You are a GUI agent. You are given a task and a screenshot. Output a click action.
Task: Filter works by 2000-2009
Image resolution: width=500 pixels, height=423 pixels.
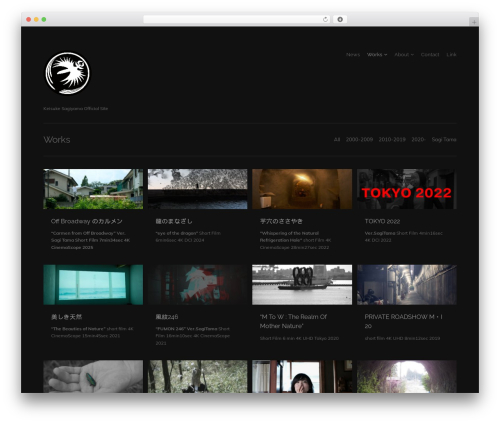point(359,139)
